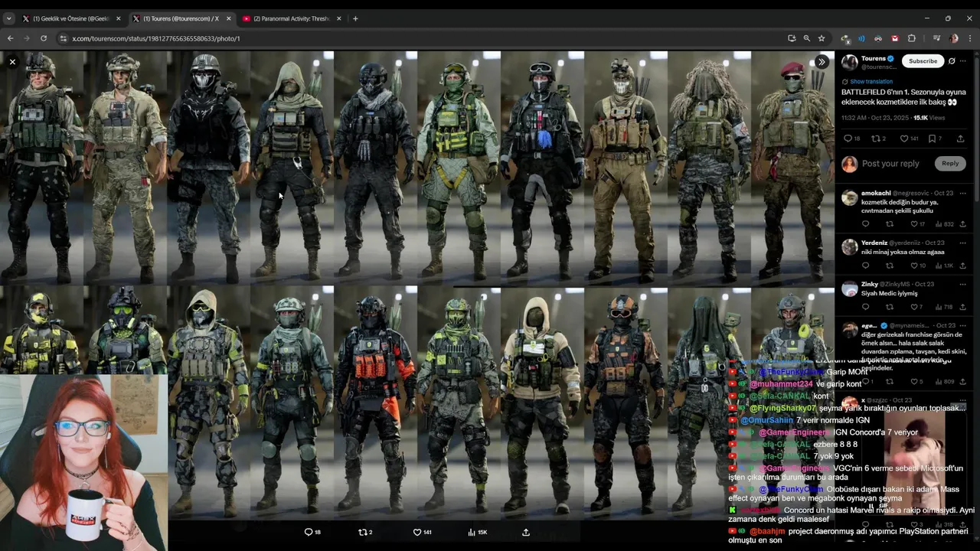
Task: Close the photo viewer with the X icon
Action: [12, 62]
